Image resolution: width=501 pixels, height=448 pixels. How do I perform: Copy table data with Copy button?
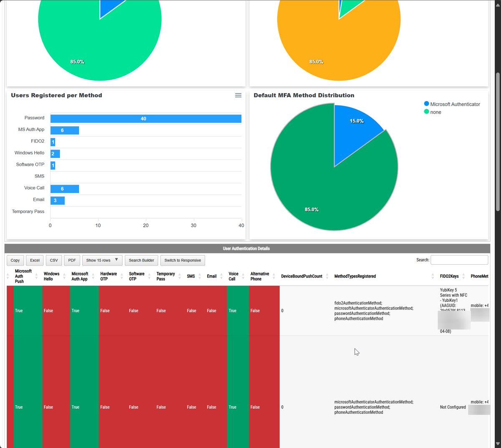point(15,260)
